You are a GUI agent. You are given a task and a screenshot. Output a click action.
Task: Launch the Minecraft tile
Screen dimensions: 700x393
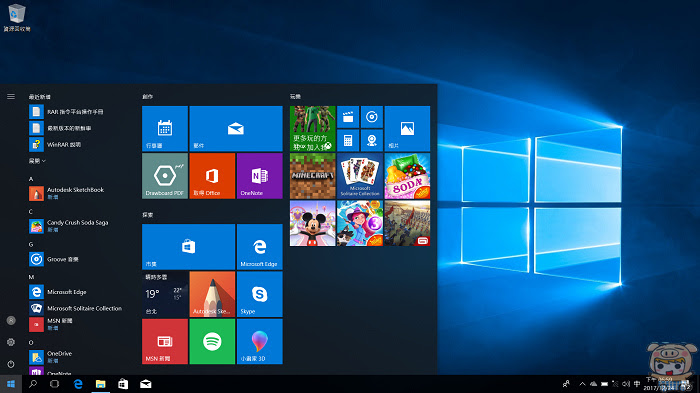pyautogui.click(x=312, y=176)
